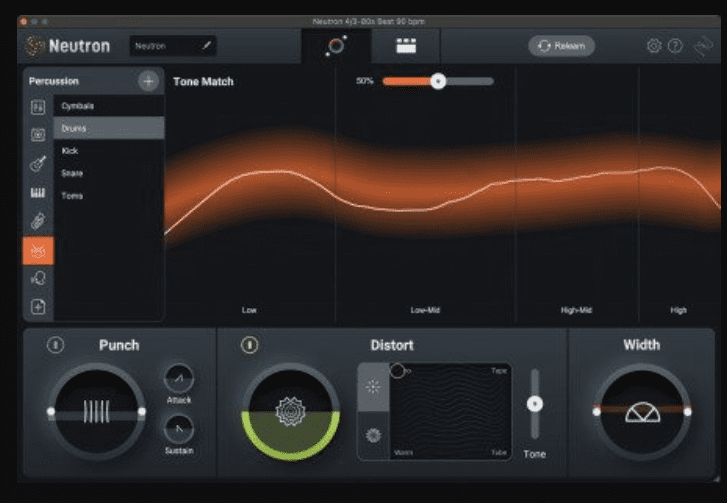Click the 50% Tone Match value
This screenshot has height=503, width=727.
click(364, 81)
